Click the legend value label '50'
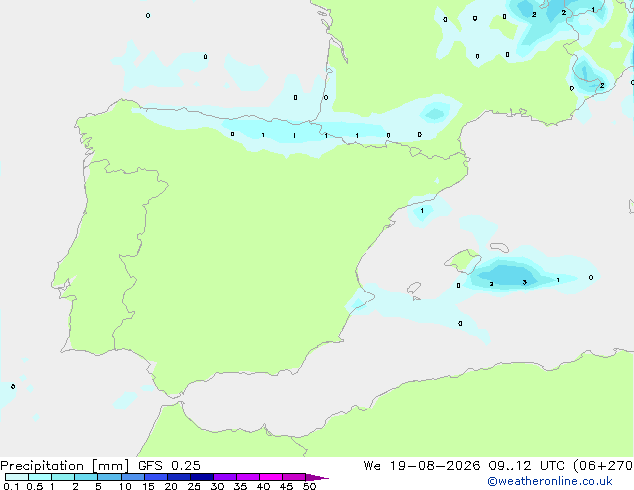The width and height of the screenshot is (634, 490). 310,486
